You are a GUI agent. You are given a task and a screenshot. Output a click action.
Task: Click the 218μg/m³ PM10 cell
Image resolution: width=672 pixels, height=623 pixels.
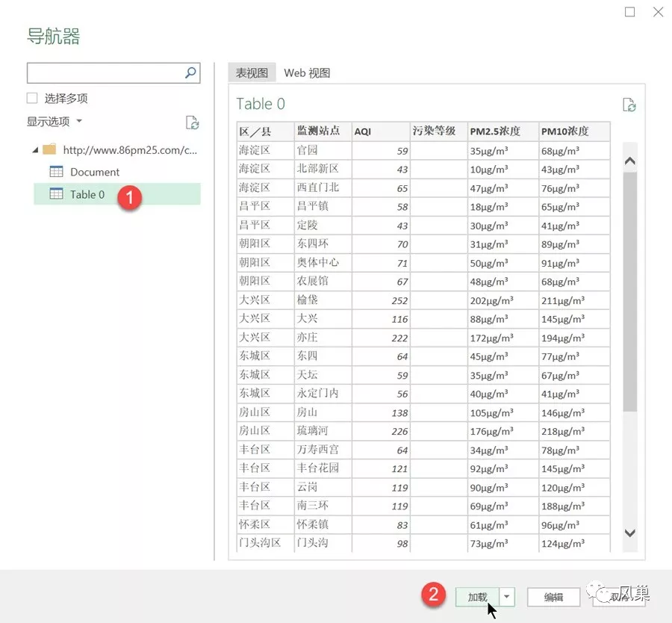[574, 431]
